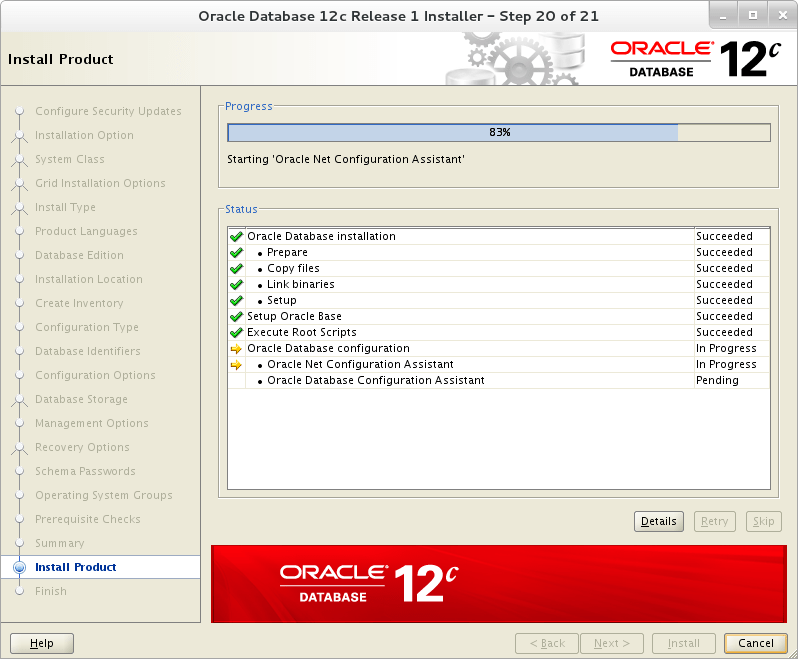Select System Class step

pyautogui.click(x=69, y=159)
